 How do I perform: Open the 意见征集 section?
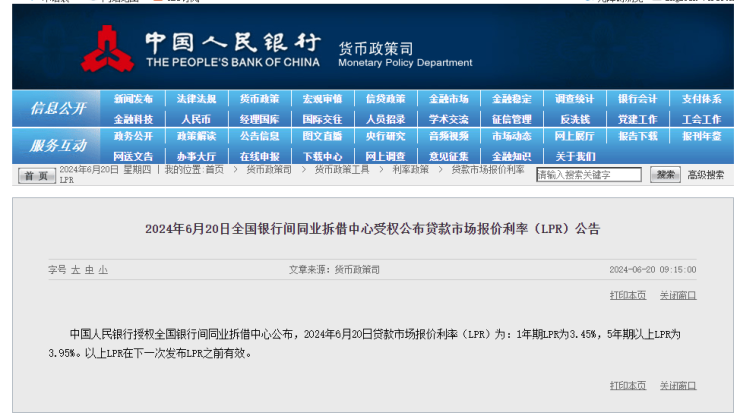tap(449, 156)
